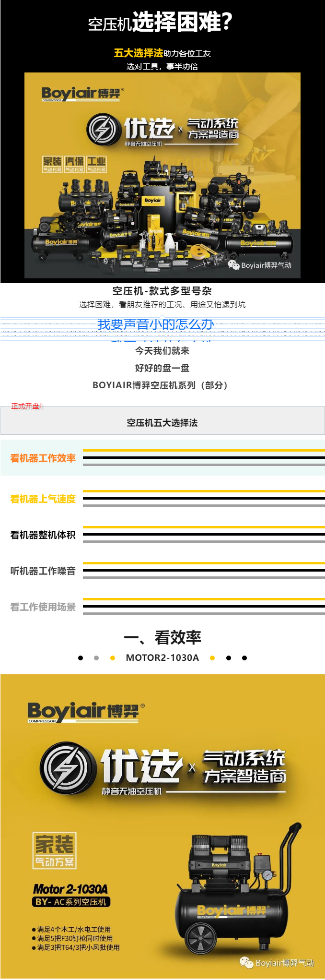Click the 优选 lightning logo in top banner
This screenshot has width=325, height=980.
(103, 130)
